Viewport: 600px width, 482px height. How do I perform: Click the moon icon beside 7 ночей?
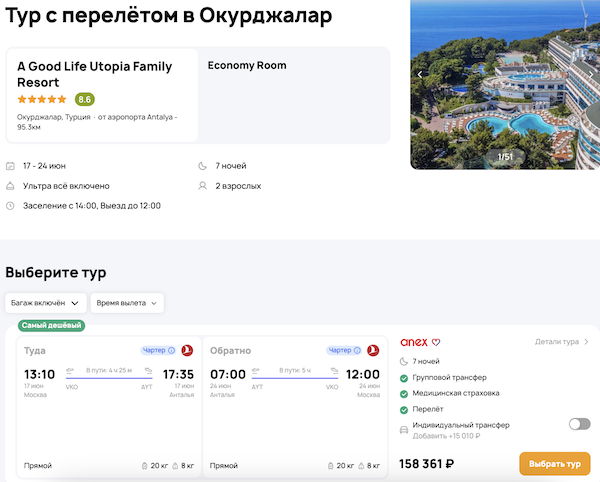[x=204, y=166]
